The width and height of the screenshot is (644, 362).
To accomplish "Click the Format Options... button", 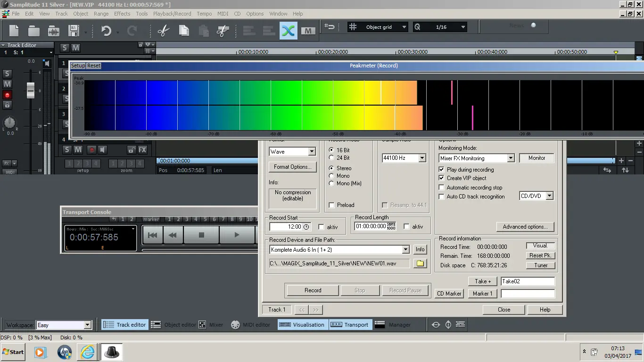I will coord(293,167).
